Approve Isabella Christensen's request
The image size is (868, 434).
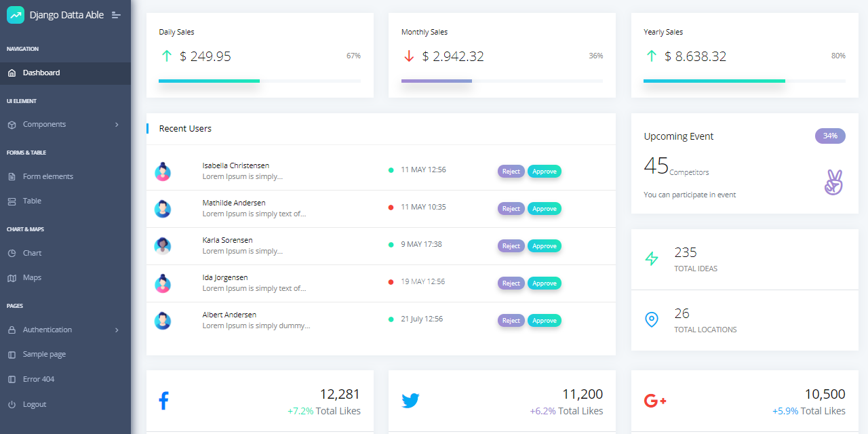point(544,171)
